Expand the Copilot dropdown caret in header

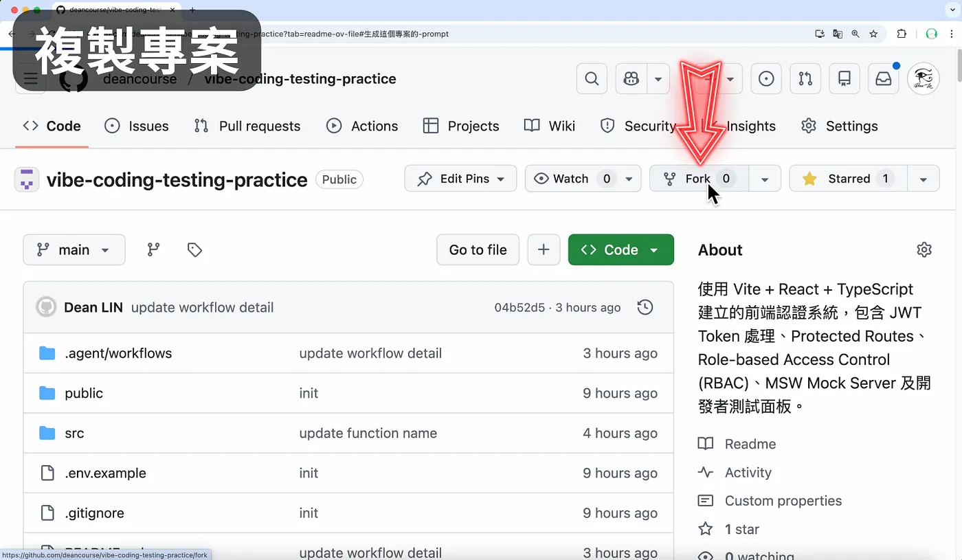click(658, 79)
